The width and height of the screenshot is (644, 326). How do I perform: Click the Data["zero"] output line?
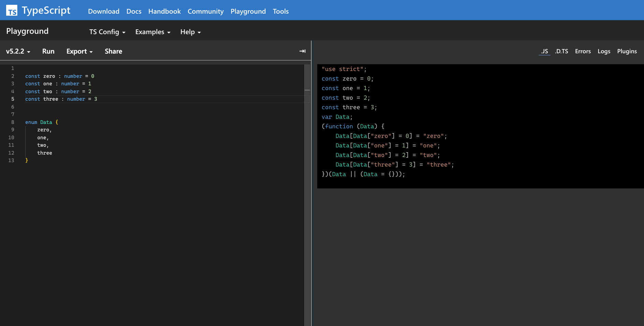click(x=391, y=136)
